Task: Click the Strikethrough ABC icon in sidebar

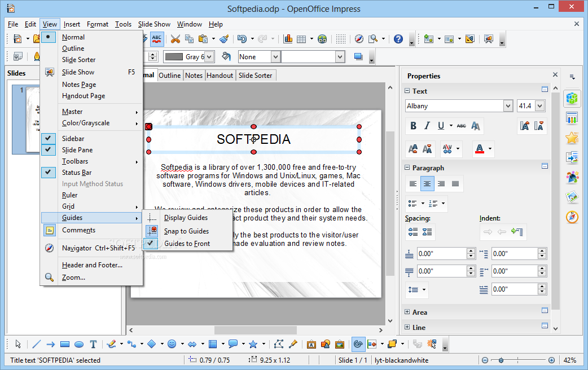Action: (x=461, y=126)
